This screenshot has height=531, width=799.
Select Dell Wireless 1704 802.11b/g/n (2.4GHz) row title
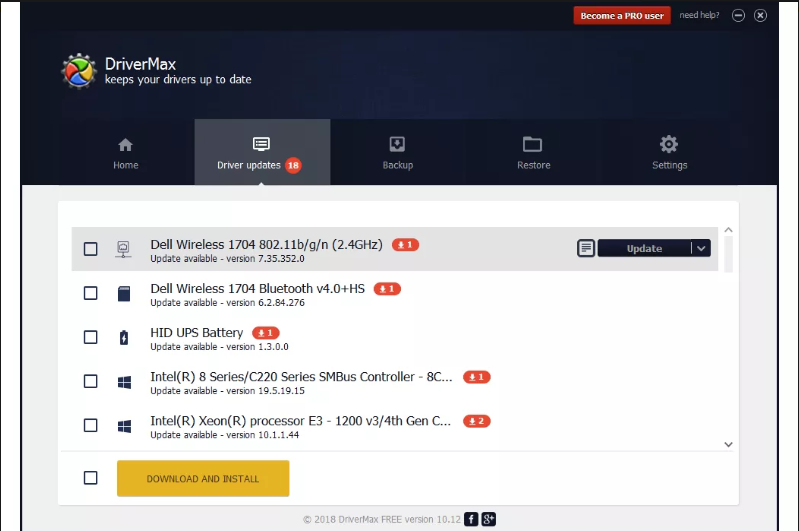(x=267, y=245)
